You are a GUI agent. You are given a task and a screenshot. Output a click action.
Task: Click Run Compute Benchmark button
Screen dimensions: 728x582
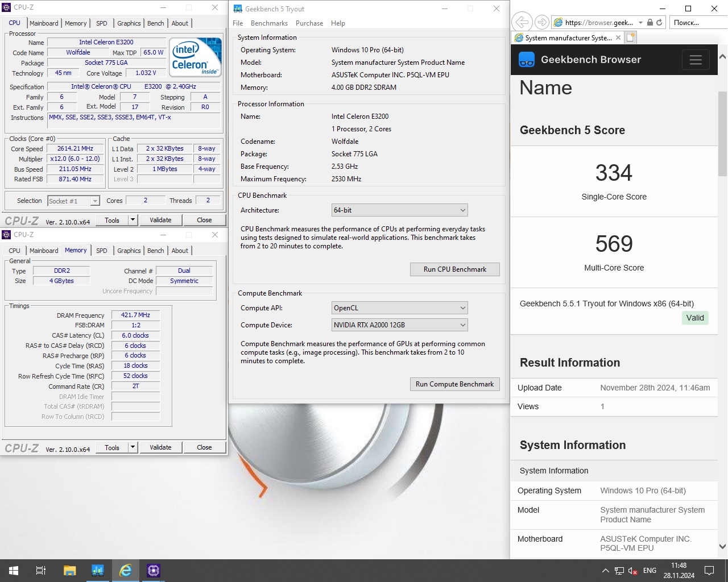tap(455, 384)
